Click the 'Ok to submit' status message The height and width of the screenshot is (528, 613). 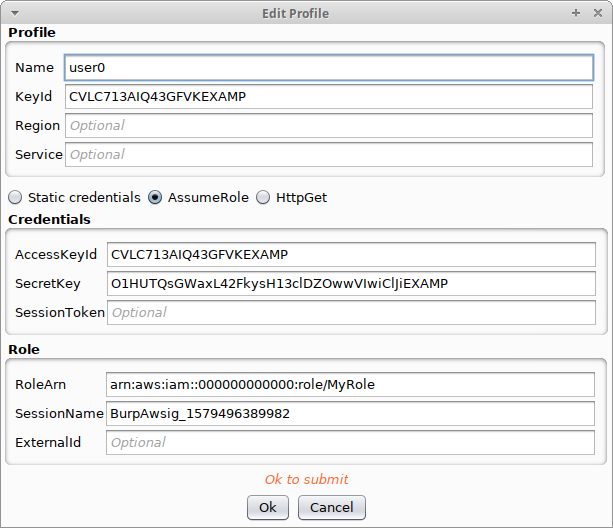coord(306,479)
